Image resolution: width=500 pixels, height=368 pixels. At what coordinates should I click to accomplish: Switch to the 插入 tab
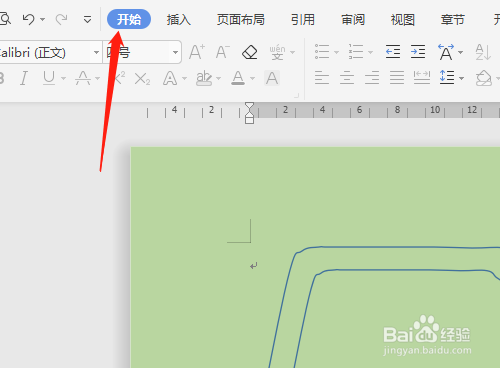click(179, 20)
